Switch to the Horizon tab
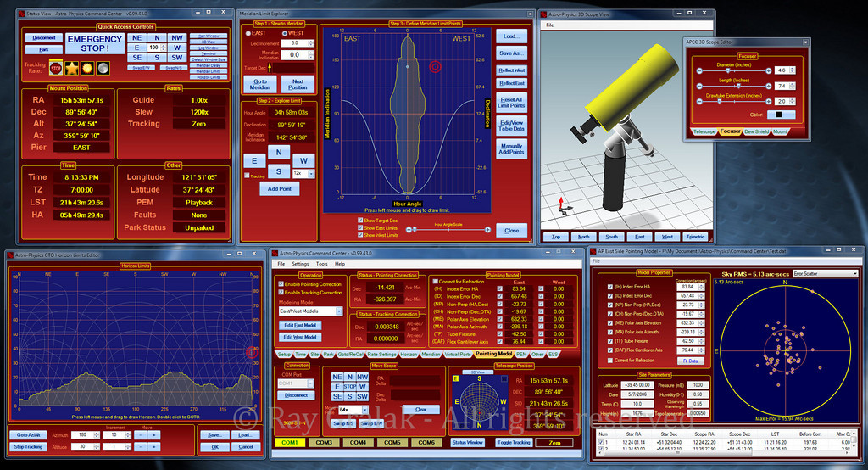This screenshot has width=868, height=470. tap(409, 354)
